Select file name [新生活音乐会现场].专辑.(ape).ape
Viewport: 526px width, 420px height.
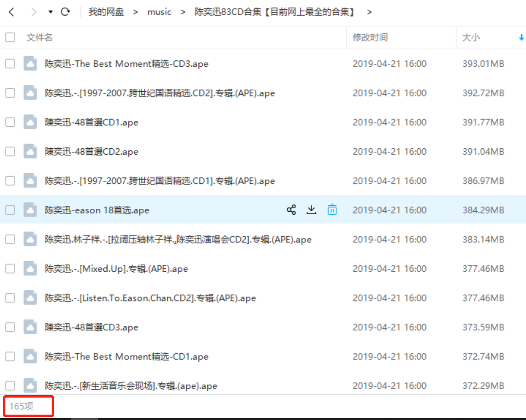[131, 386]
